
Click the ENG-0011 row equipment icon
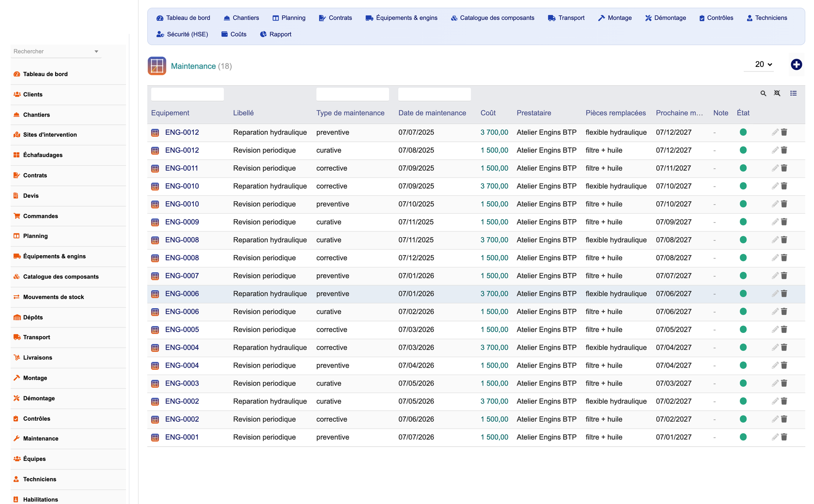tap(155, 169)
